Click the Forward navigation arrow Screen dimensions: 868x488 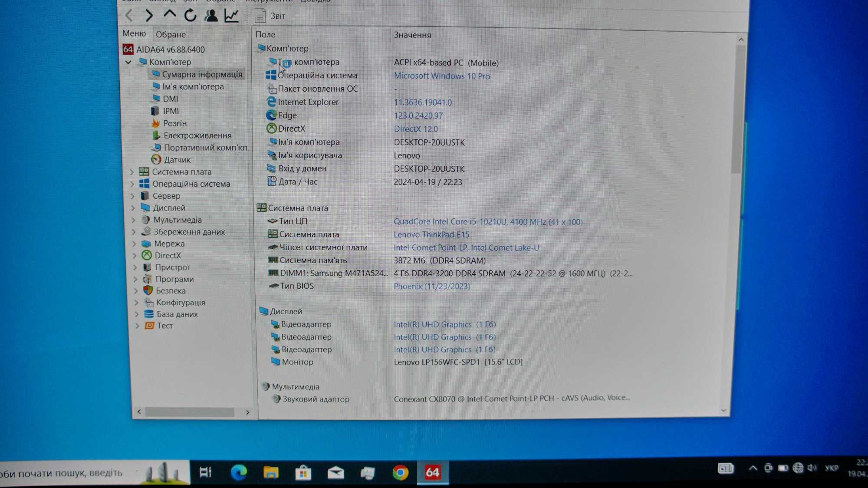tap(149, 16)
